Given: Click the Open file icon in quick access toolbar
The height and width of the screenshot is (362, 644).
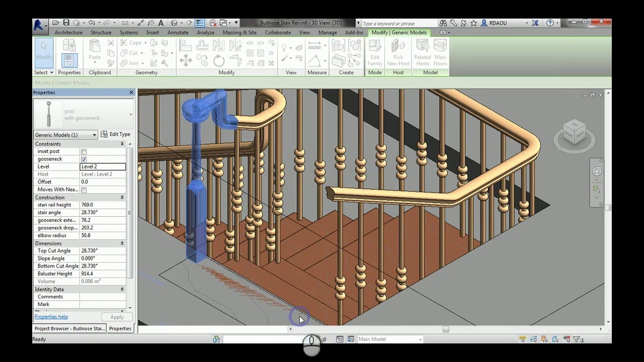Looking at the screenshot, I should [x=56, y=23].
